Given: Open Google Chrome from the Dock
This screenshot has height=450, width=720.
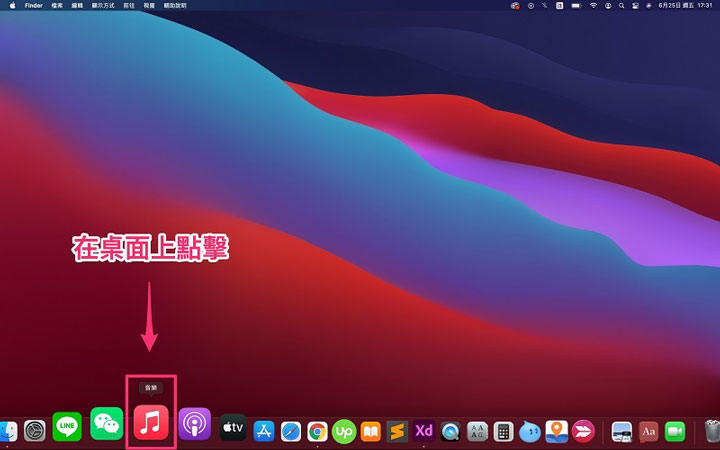Looking at the screenshot, I should (x=317, y=431).
